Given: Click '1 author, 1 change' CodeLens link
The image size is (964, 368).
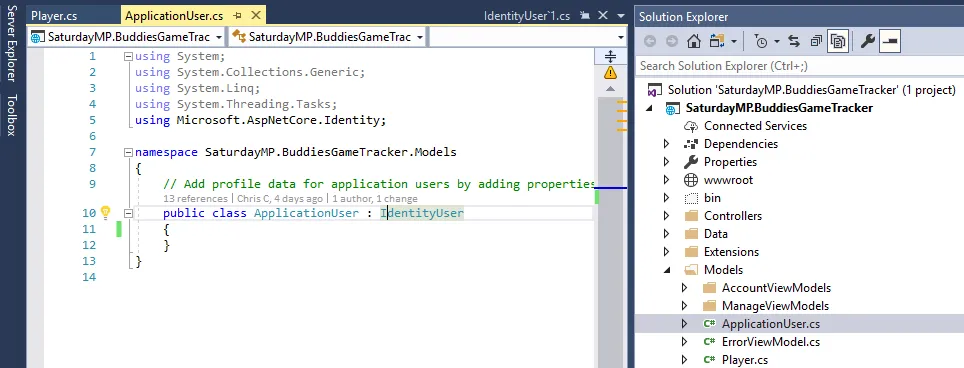Looking at the screenshot, I should click(375, 198).
